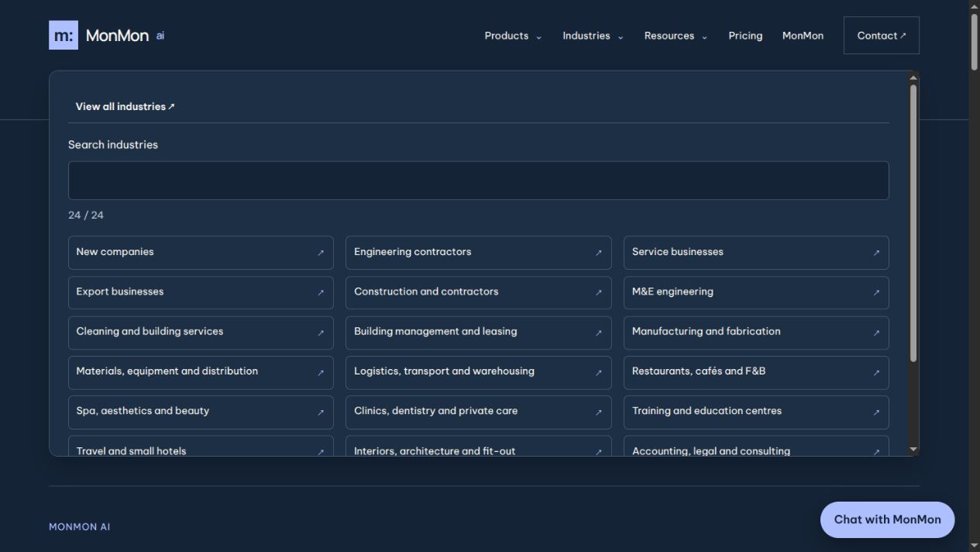Open the Resources dropdown menu
The height and width of the screenshot is (552, 980).
[676, 36]
